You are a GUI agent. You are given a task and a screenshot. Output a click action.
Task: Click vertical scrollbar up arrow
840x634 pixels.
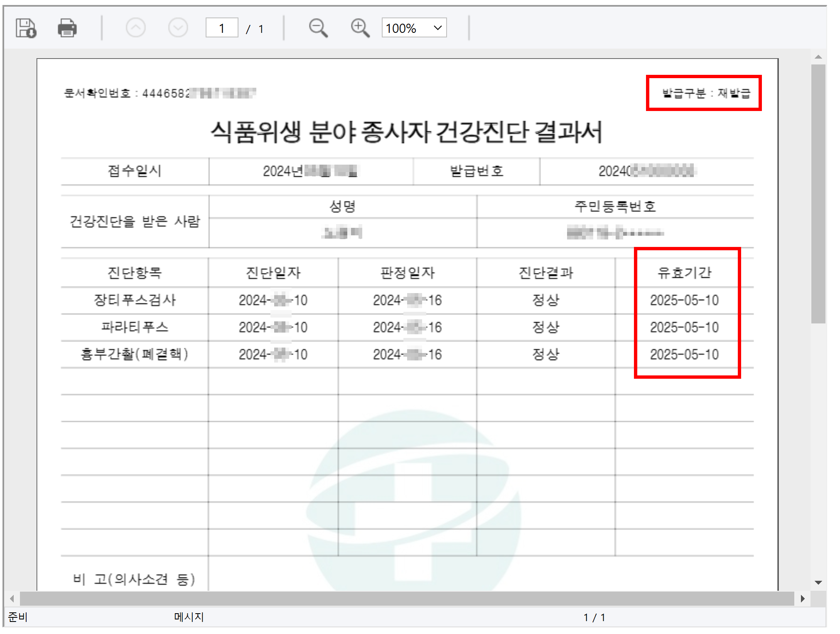pyautogui.click(x=818, y=57)
